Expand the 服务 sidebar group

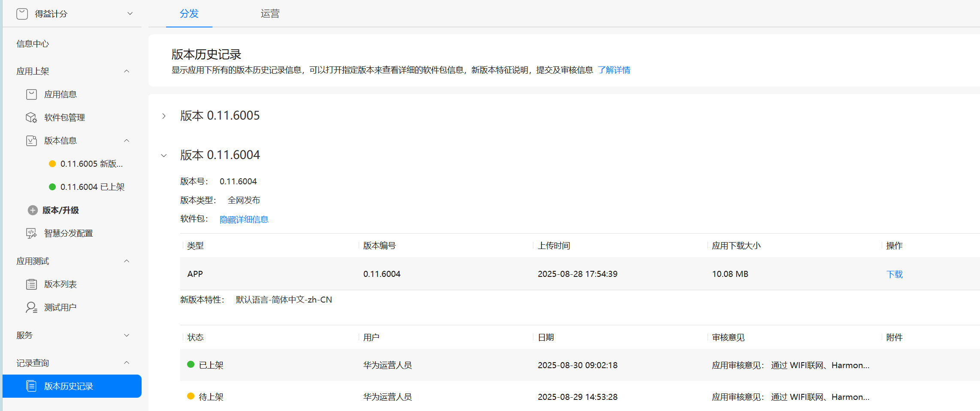click(x=127, y=335)
